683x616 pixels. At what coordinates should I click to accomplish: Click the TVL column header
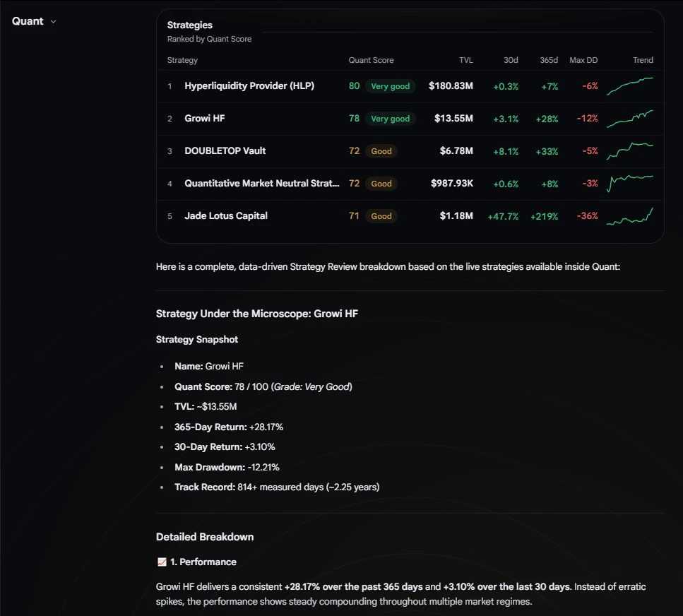pos(466,60)
